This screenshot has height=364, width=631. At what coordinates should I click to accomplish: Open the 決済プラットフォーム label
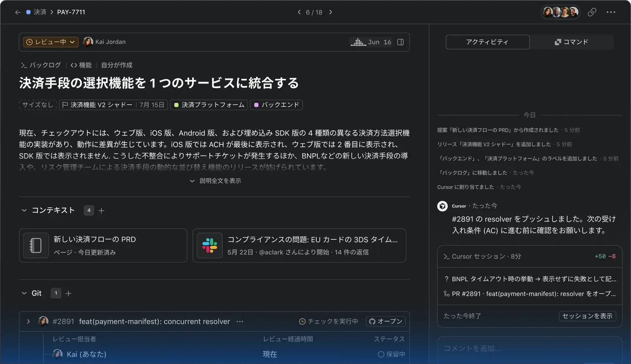click(209, 105)
